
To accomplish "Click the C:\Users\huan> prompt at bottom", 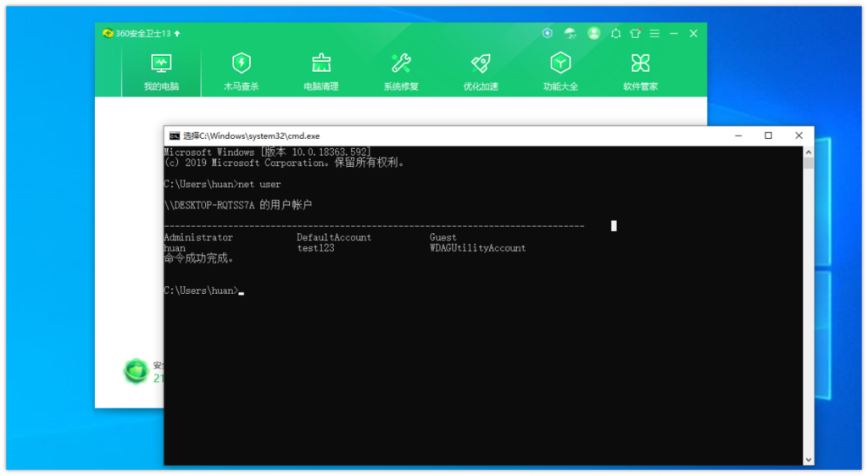I will coord(201,291).
